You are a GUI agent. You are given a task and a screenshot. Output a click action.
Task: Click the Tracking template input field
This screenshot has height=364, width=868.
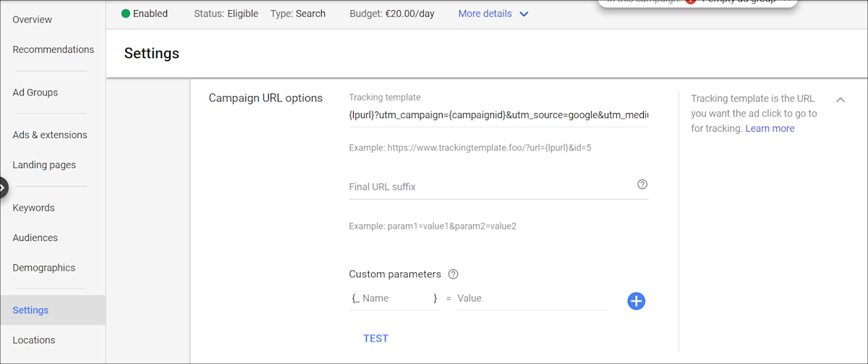(x=498, y=114)
